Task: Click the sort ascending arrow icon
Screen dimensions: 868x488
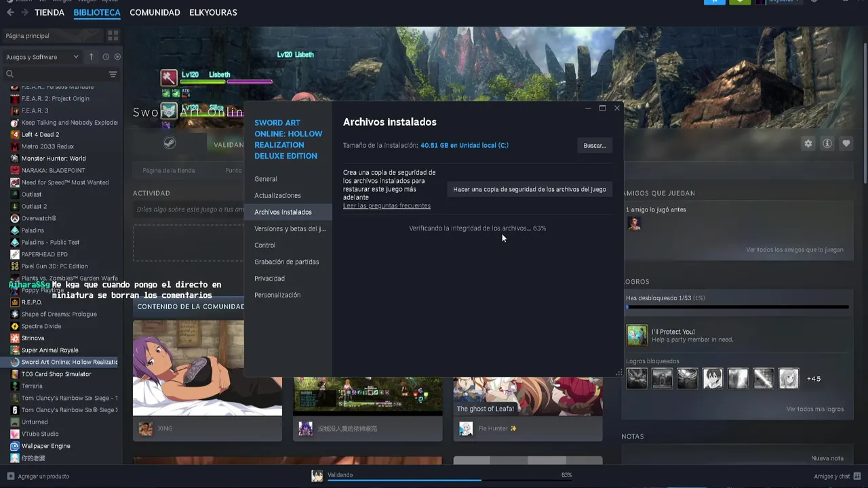Action: click(91, 57)
